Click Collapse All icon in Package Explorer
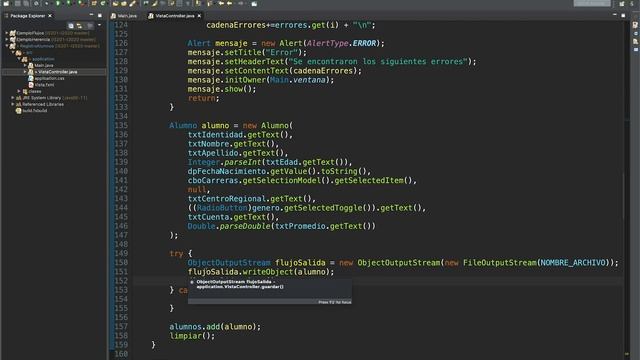This screenshot has height=360, width=640. click(x=71, y=26)
